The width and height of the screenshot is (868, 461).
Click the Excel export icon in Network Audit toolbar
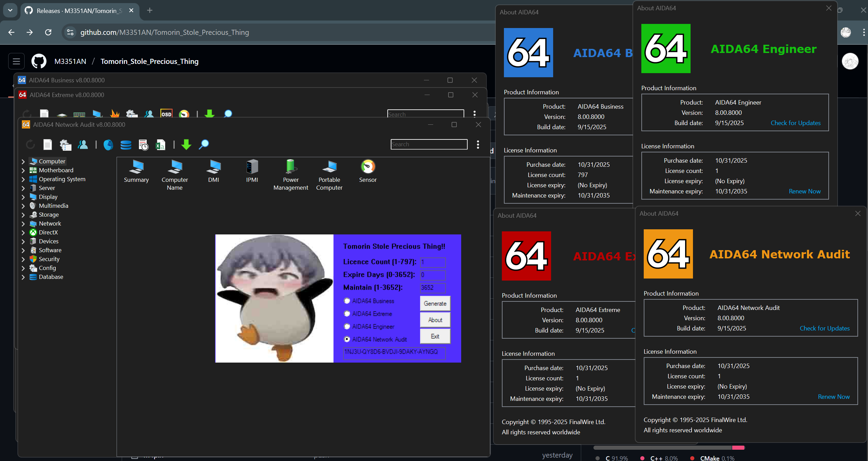[x=160, y=145]
